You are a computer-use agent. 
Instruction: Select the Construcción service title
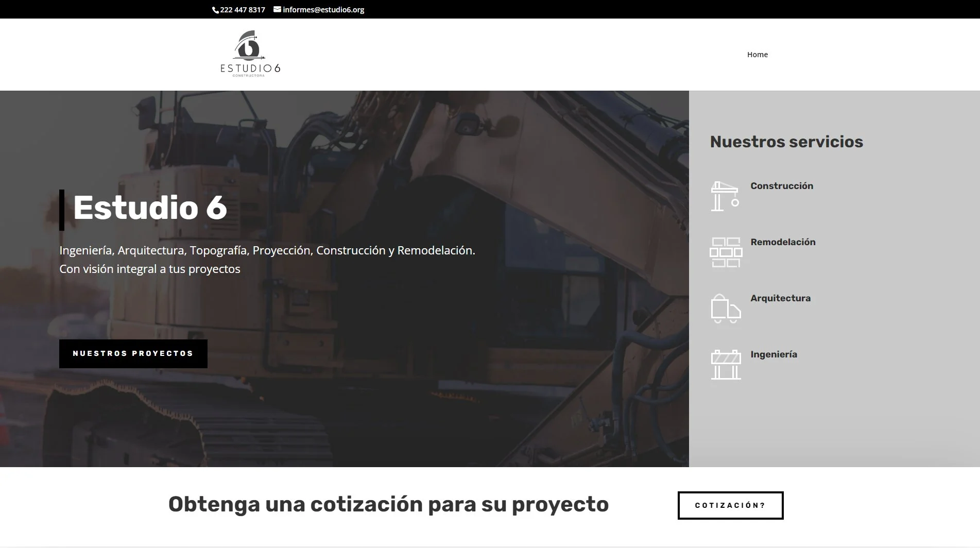coord(781,186)
